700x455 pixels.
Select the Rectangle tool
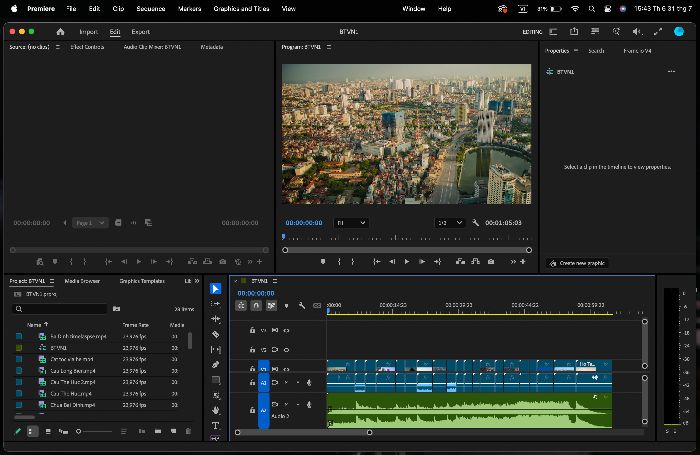215,380
